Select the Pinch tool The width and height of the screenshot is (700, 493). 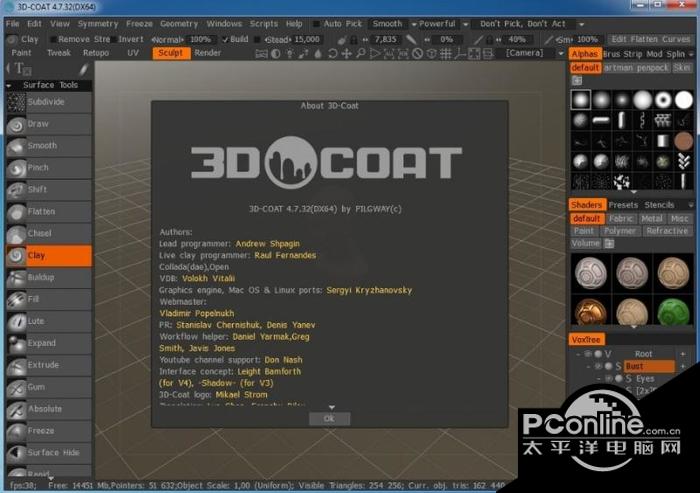pyautogui.click(x=49, y=168)
